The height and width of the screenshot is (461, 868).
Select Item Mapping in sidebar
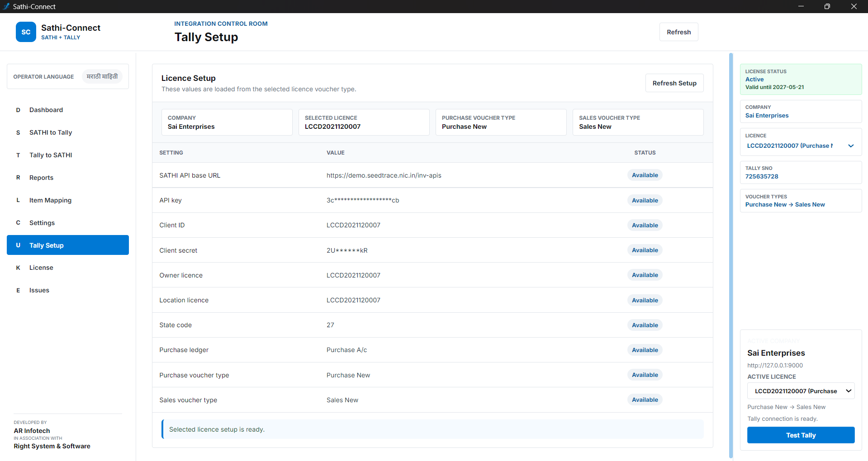tap(68, 200)
